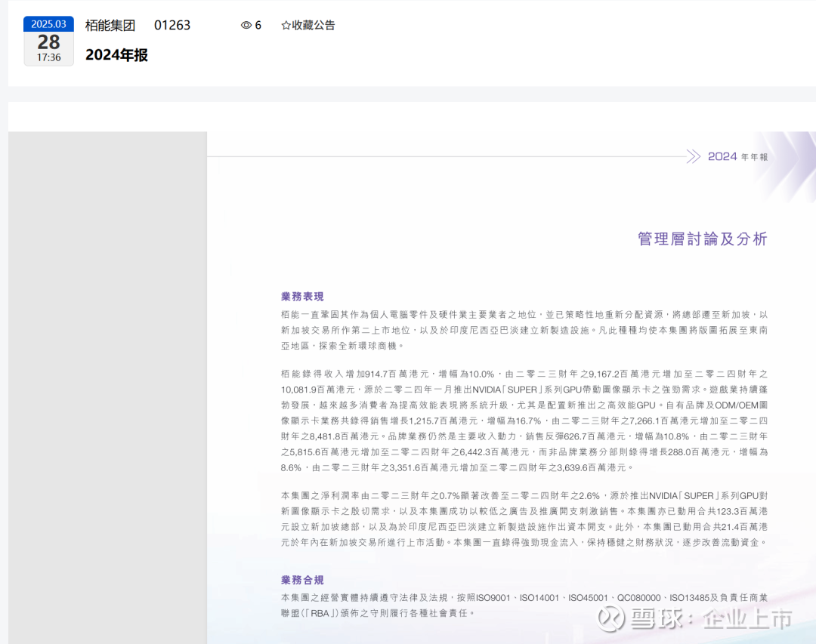Screen dimensions: 816x644
Task: Click the 2024年报 announcement title
Action: point(116,55)
